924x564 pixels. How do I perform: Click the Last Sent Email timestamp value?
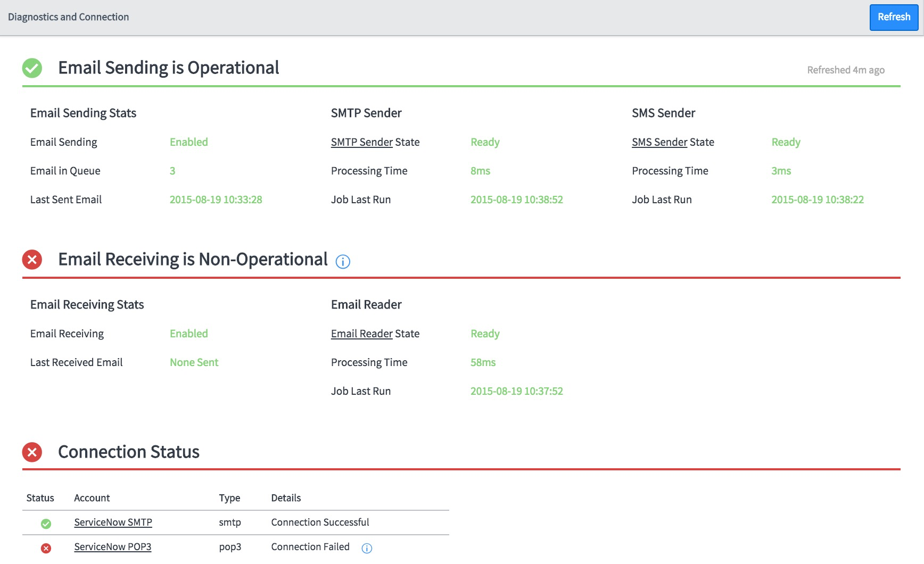coord(216,200)
